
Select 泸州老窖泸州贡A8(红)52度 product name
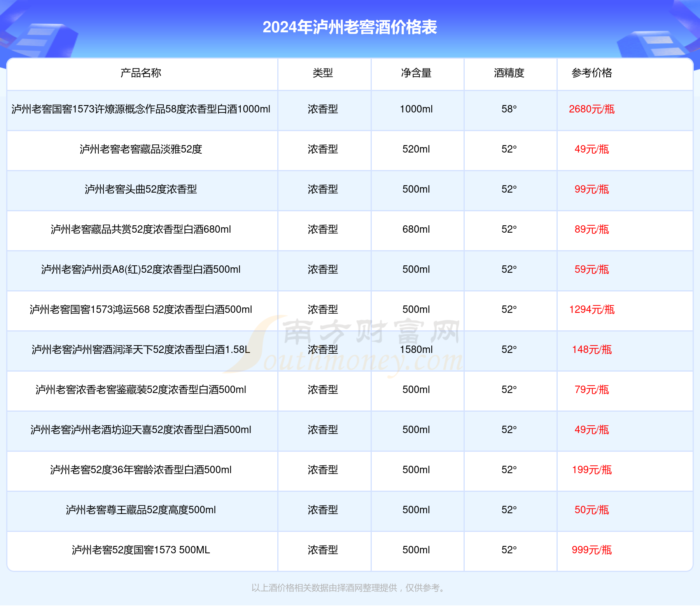(x=141, y=270)
